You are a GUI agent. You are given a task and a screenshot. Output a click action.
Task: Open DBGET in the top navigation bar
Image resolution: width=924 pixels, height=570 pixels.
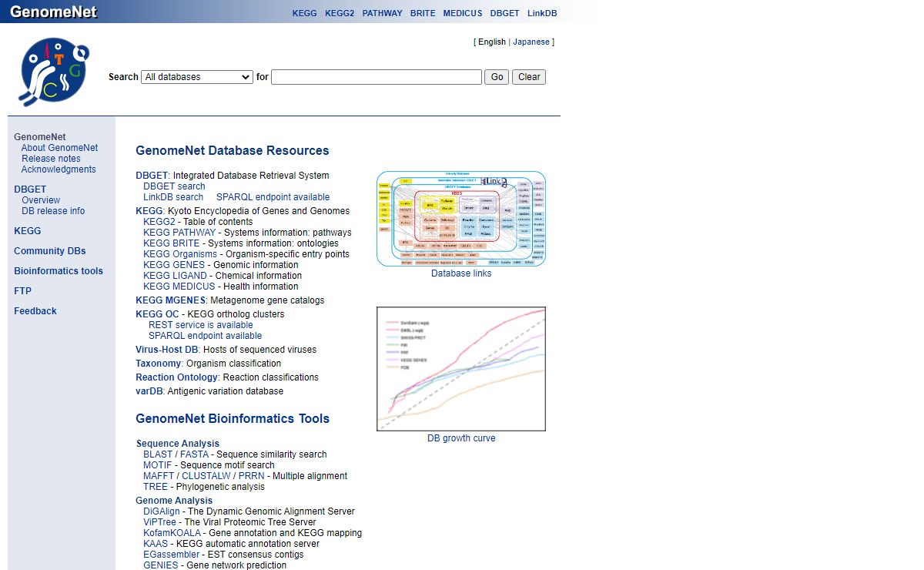[x=505, y=13]
